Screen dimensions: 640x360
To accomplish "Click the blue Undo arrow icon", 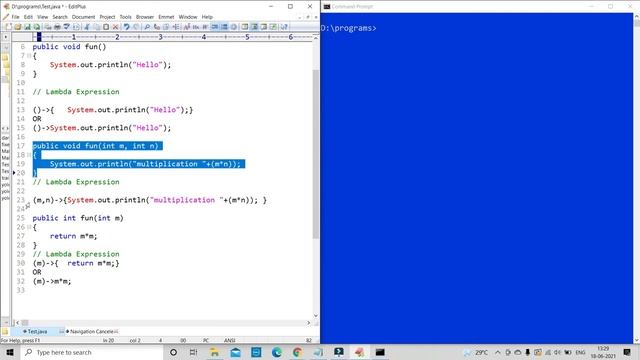I will (x=127, y=27).
